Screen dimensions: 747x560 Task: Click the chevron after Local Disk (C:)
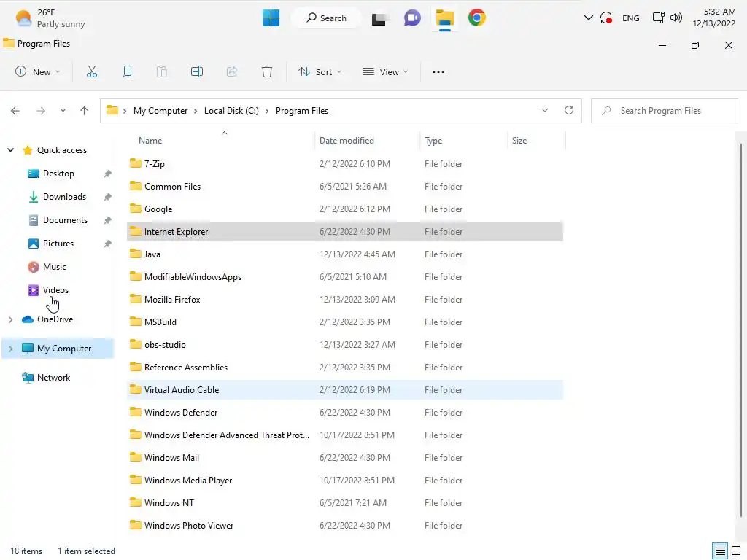coord(267,111)
